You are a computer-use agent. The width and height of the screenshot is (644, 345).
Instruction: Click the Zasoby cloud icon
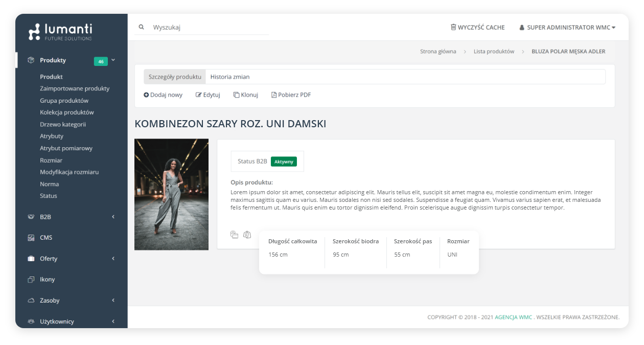pos(31,301)
